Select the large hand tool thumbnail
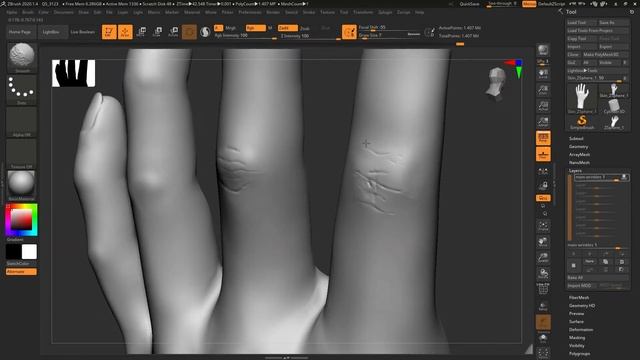The image size is (640, 360). [582, 98]
